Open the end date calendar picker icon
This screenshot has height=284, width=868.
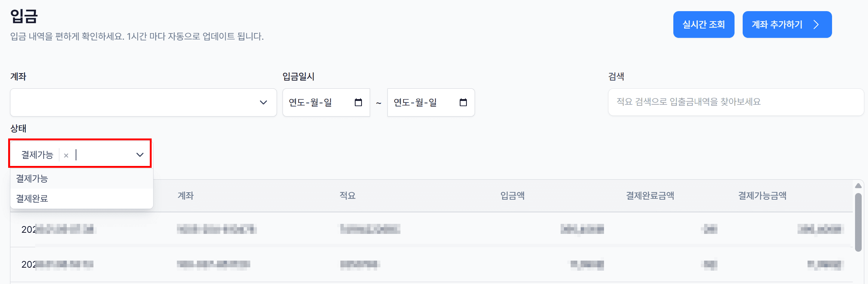tap(463, 102)
